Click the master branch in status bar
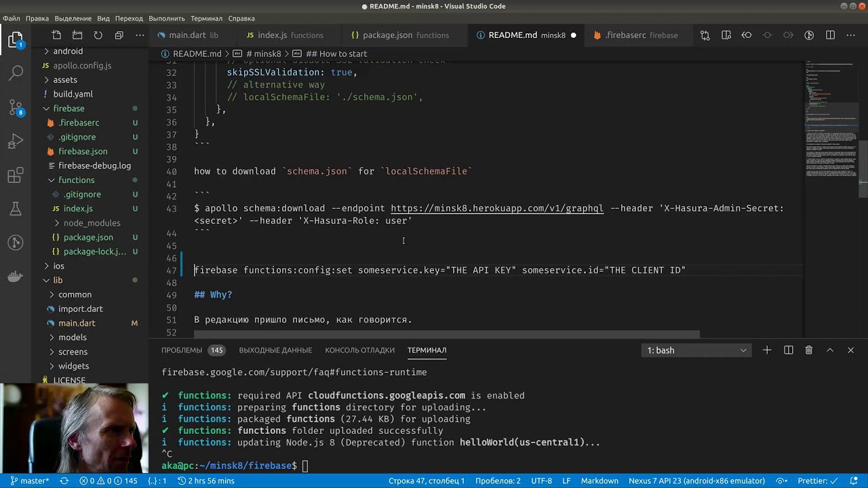 (29, 481)
